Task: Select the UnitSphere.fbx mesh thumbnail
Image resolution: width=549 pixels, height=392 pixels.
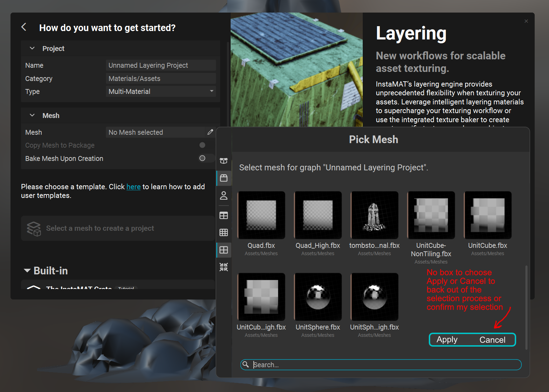Action: coord(318,297)
